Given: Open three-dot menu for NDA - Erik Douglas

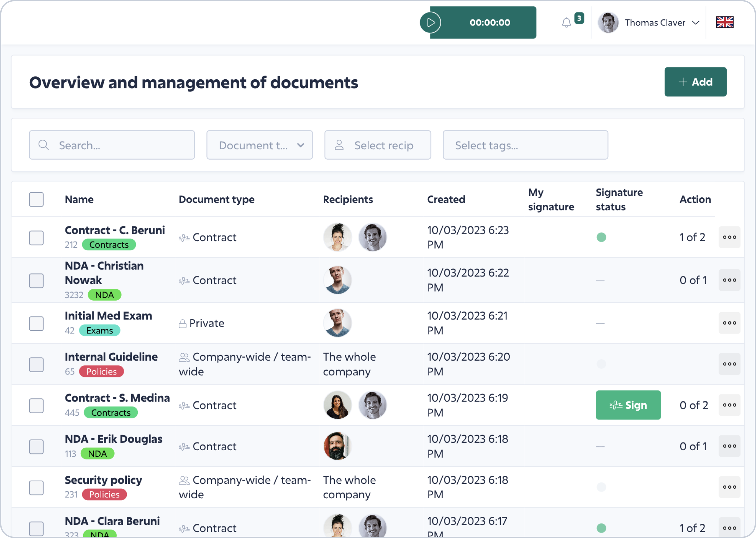Looking at the screenshot, I should click(x=729, y=446).
